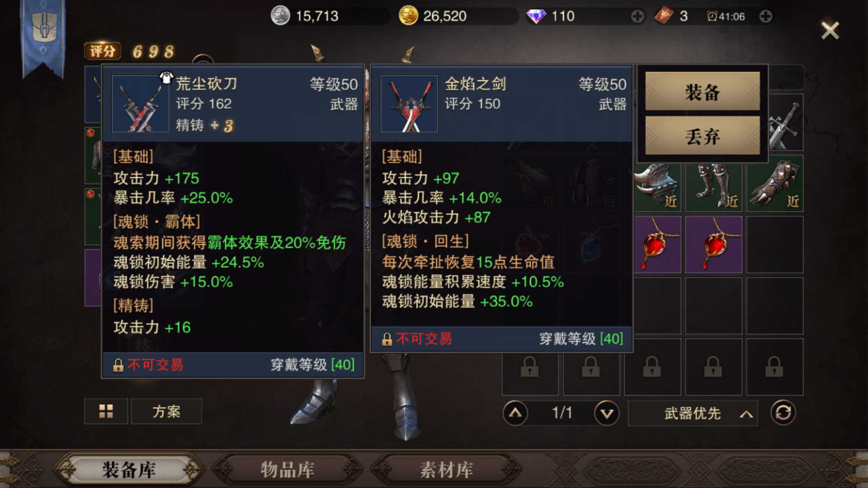Click the plus icon beside diamonds 110
Viewport: 868px width, 488px height.
[637, 17]
